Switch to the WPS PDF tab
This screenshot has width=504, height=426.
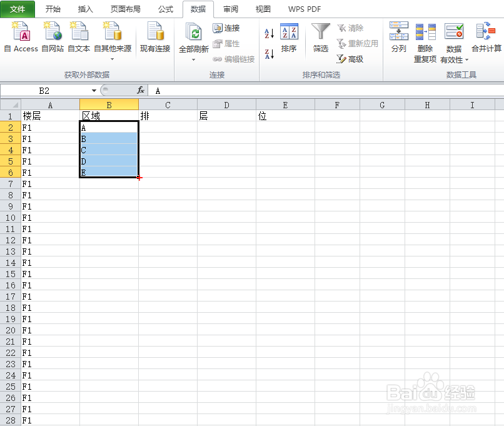click(x=305, y=9)
